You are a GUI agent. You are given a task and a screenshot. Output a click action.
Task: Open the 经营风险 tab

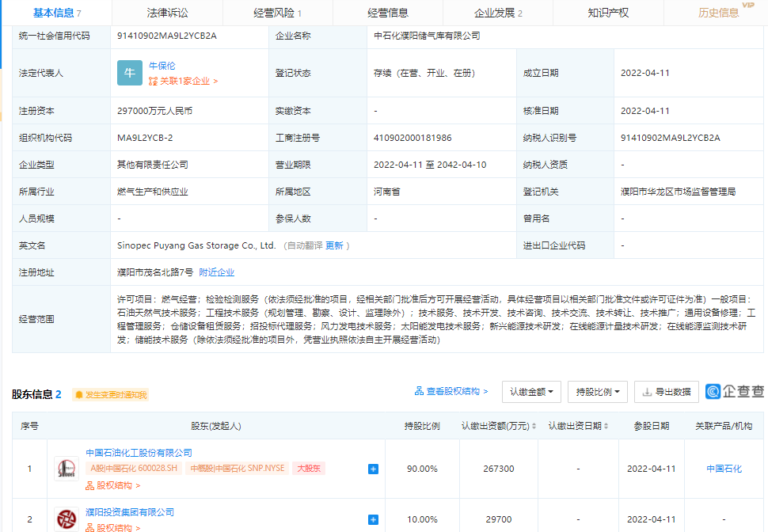pos(277,13)
